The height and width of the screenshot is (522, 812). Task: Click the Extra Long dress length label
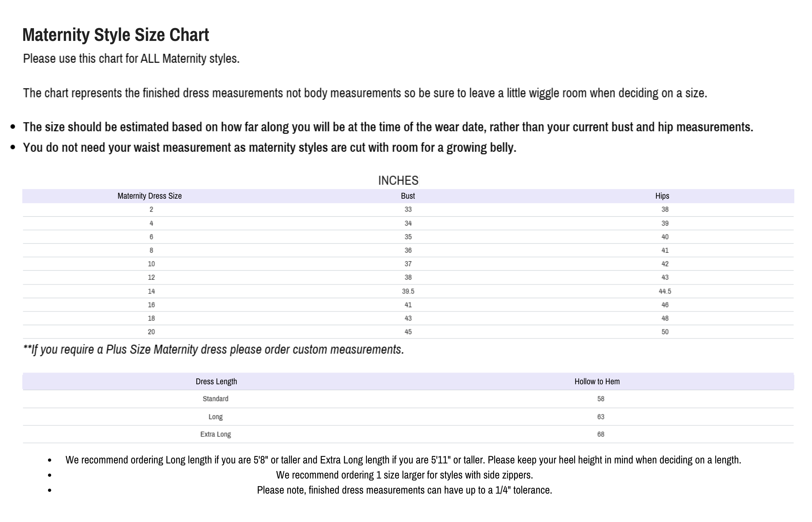[x=215, y=434]
